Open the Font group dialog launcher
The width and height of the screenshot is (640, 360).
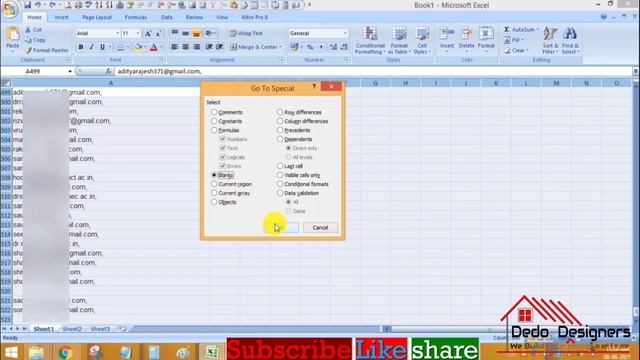(161, 60)
